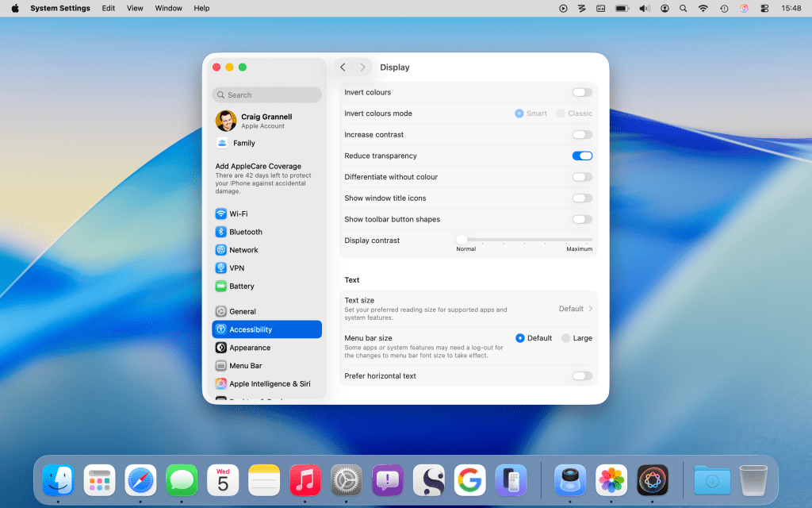Select VPN in sidebar
The image size is (812, 508).
click(266, 268)
